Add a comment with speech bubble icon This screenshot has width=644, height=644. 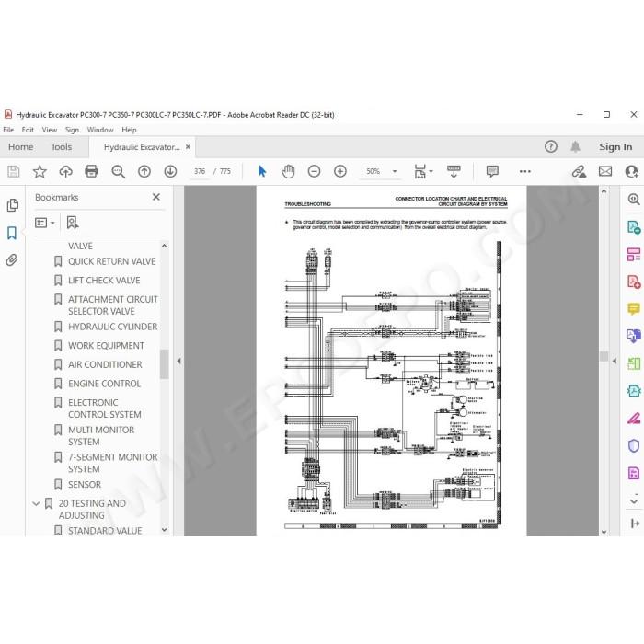tap(492, 171)
